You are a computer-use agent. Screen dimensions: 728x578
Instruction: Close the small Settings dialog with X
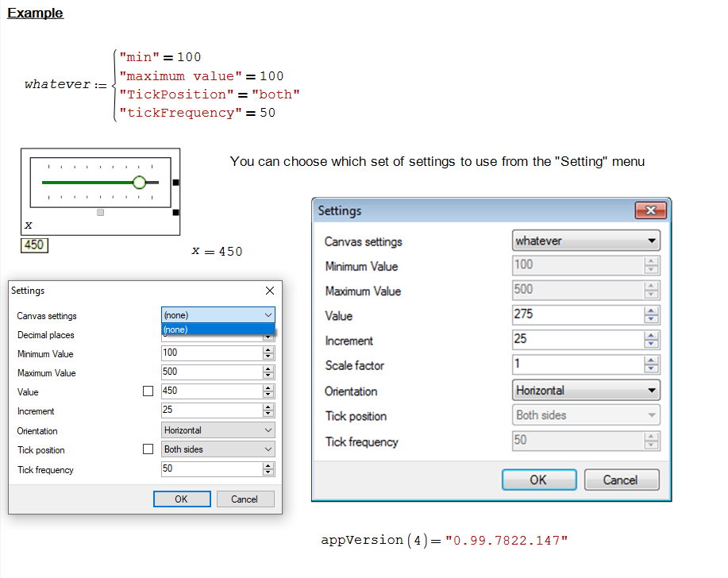pos(269,291)
